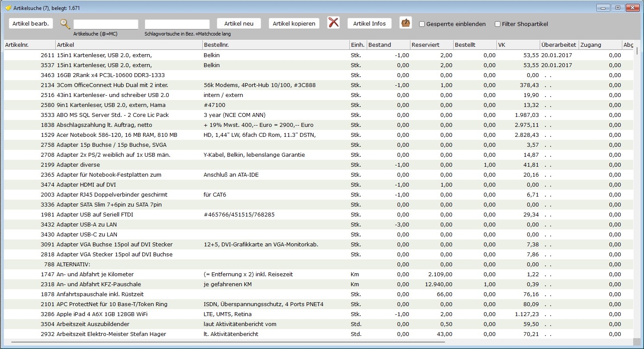Click the Artikel bearb. button
The image size is (644, 349).
pos(31,23)
